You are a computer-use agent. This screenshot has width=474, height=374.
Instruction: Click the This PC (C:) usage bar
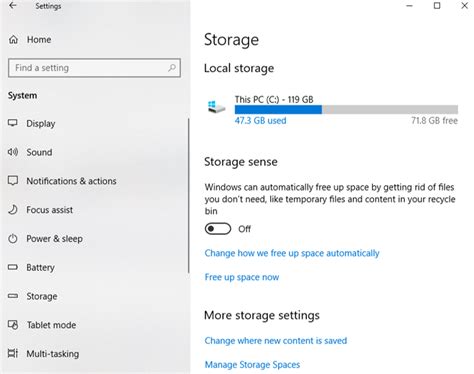(x=346, y=110)
